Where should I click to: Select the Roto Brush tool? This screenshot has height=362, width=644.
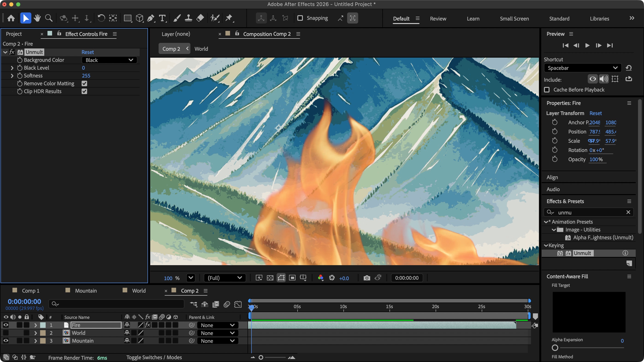click(x=215, y=18)
